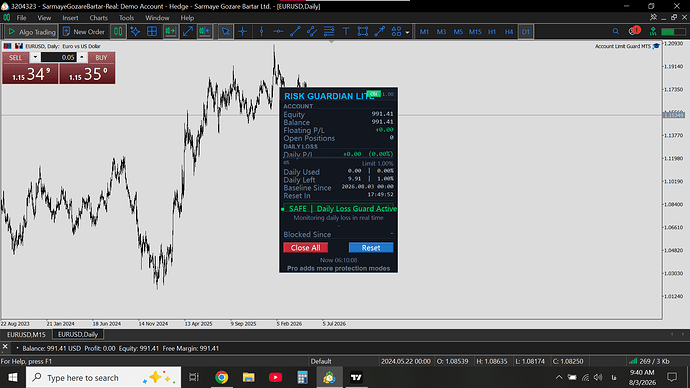Screen dimensions: 690x388
Task: Open the File menu
Action: coord(21,18)
